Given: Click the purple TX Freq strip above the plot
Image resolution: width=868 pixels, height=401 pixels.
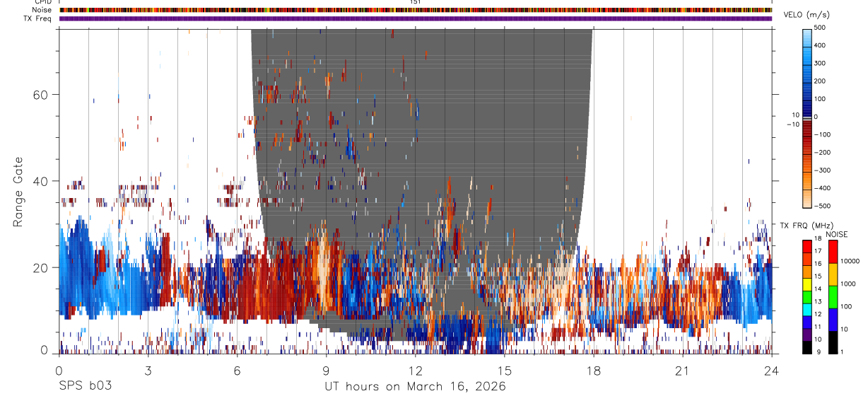Looking at the screenshot, I should pyautogui.click(x=416, y=18).
